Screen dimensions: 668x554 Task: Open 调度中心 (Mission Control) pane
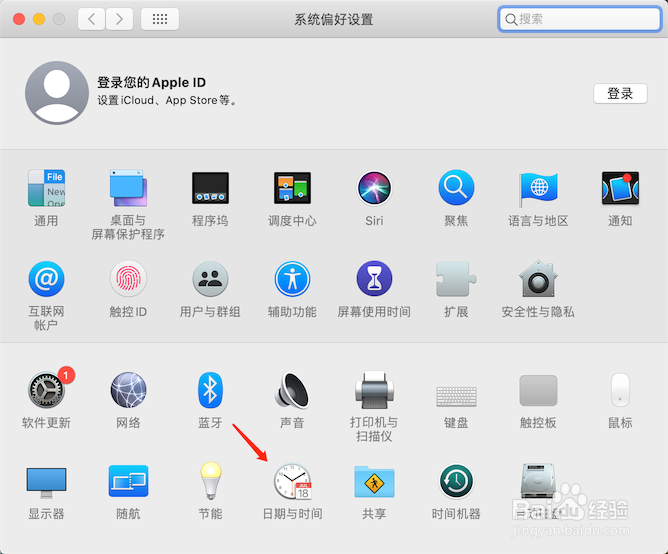coord(292,188)
